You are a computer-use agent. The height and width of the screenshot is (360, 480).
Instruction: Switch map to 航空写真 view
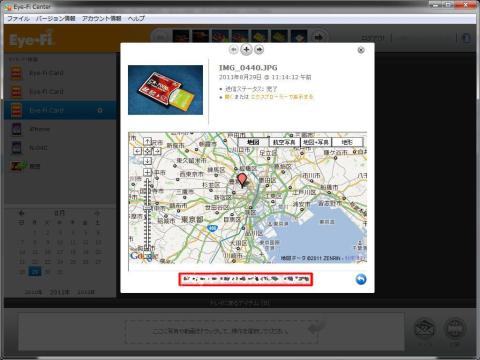(284, 142)
